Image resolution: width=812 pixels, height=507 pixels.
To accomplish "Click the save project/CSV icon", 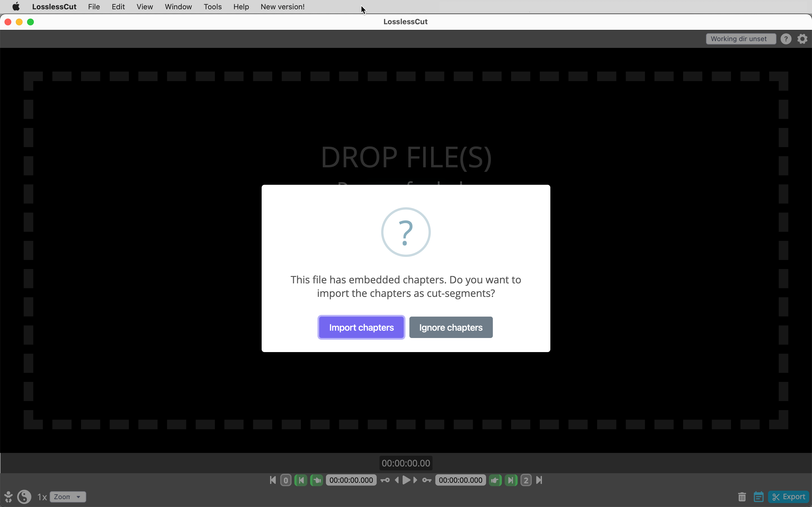I will [758, 497].
